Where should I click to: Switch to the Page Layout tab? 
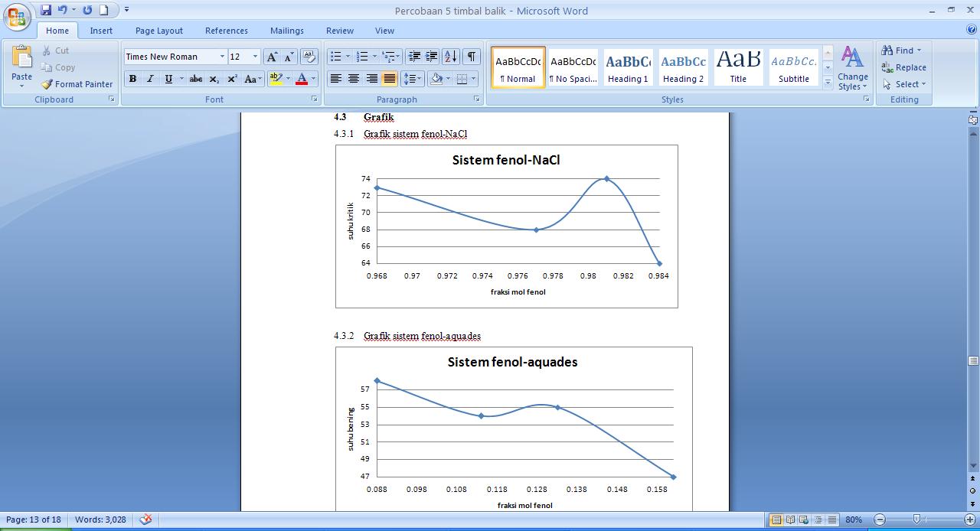tap(159, 31)
